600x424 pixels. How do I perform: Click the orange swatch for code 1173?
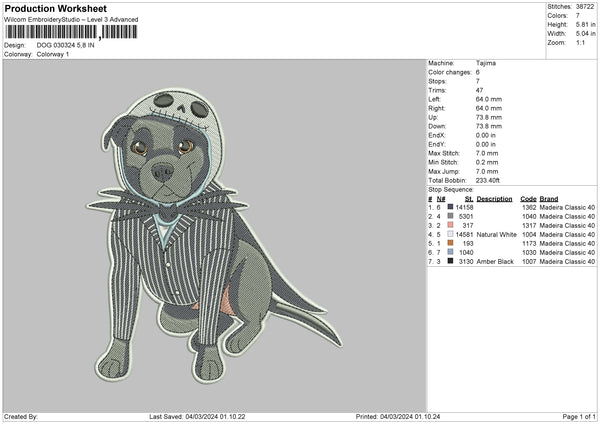click(x=450, y=243)
